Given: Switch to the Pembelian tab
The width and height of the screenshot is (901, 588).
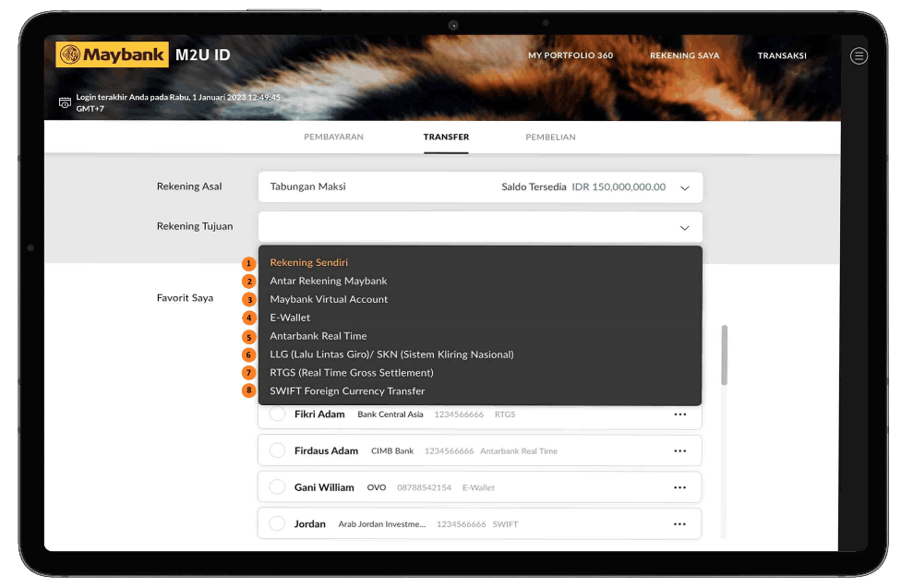Looking at the screenshot, I should click(x=550, y=137).
